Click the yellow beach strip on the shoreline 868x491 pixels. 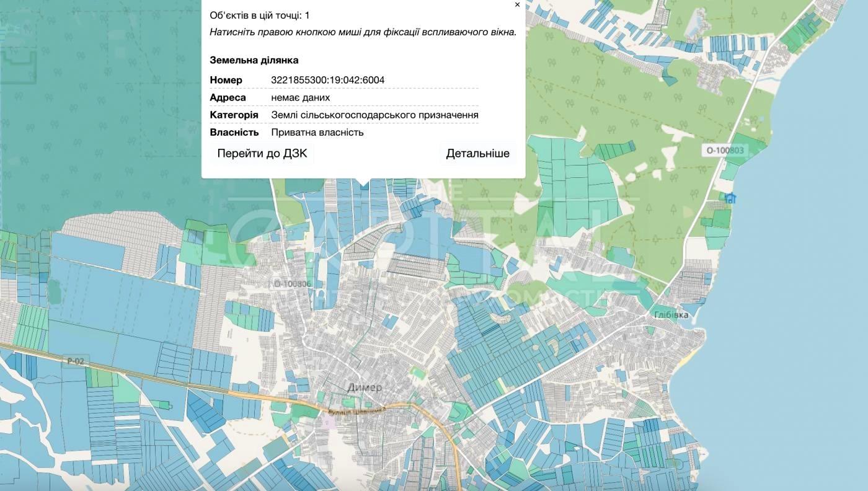[689, 359]
